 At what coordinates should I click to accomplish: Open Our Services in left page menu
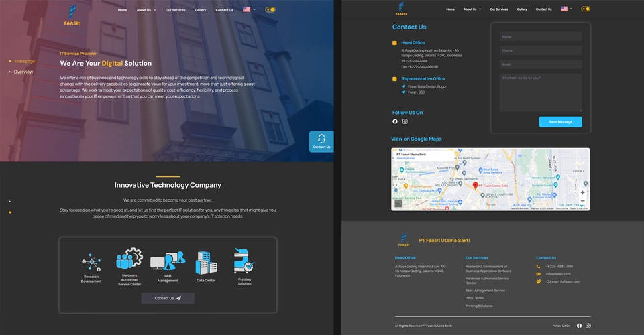tap(175, 10)
